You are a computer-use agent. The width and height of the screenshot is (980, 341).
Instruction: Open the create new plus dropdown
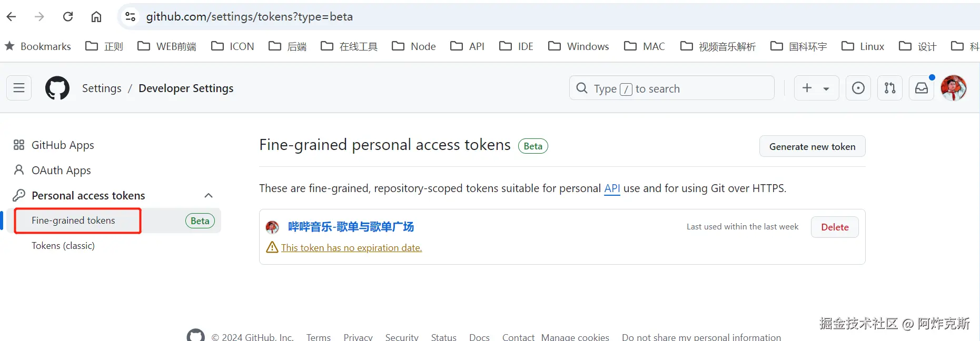pos(816,88)
